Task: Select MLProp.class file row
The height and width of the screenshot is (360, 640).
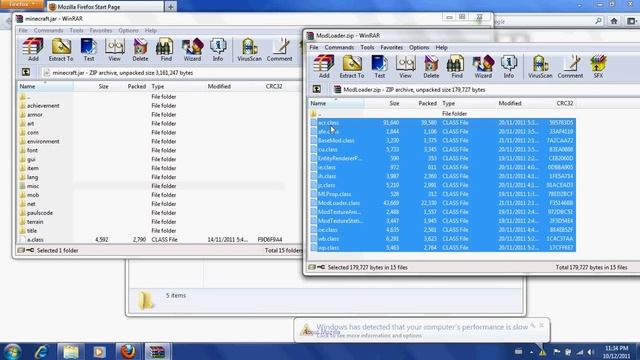Action: click(442, 194)
